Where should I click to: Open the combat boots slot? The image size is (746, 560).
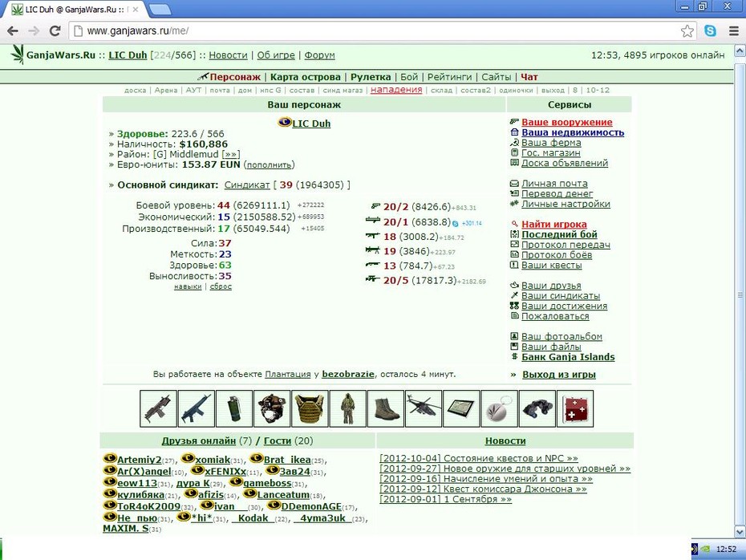coord(386,408)
